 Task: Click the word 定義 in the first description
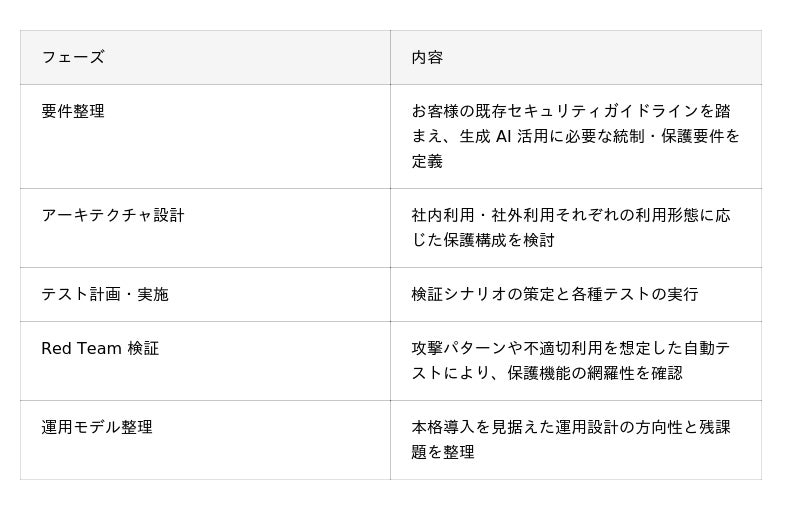coord(427,161)
